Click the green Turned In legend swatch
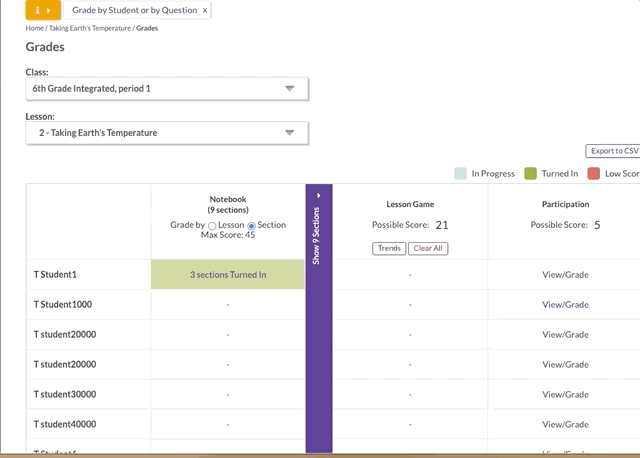The width and height of the screenshot is (640, 458). (x=531, y=173)
